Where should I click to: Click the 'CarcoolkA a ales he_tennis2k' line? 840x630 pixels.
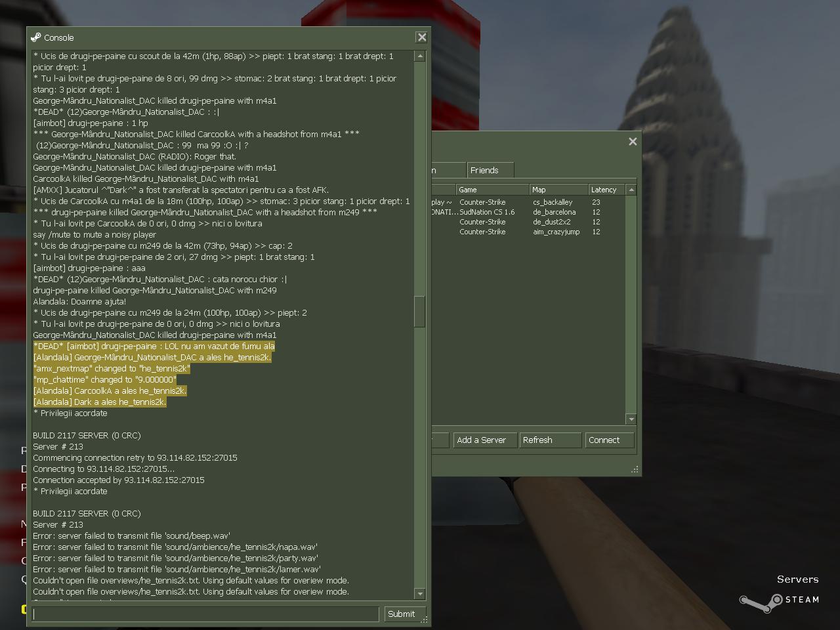110,391
